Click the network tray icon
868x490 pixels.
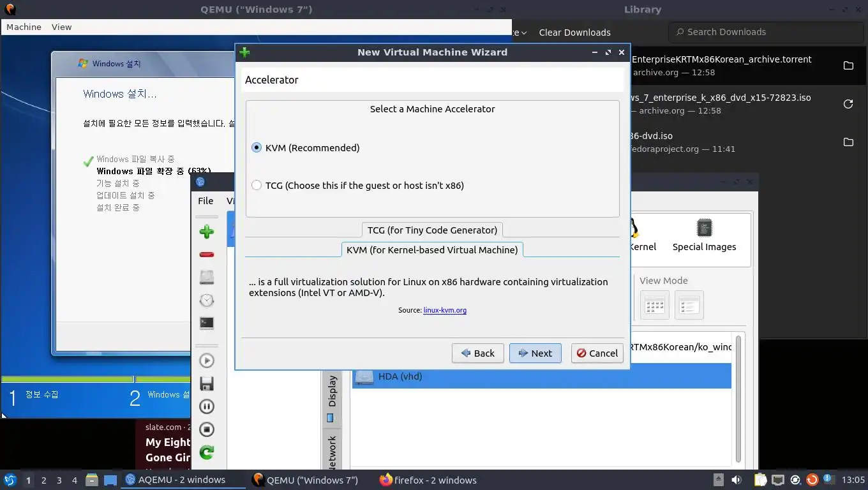(x=777, y=480)
